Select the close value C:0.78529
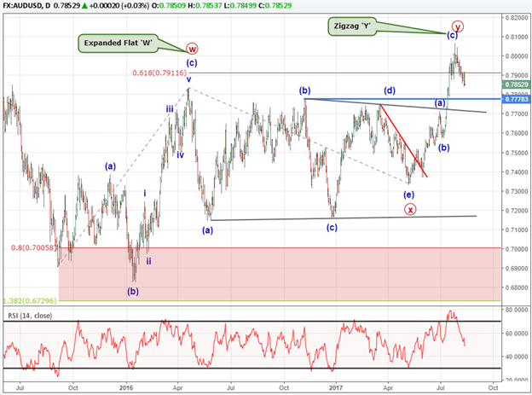Screen dimensions: 532x395 (x=275, y=5)
